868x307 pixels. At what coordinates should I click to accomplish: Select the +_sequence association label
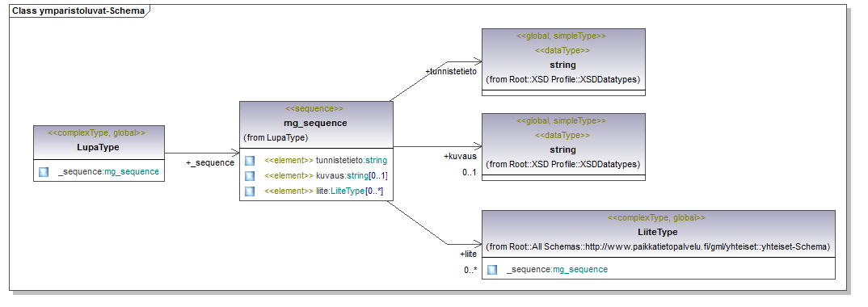(210, 162)
